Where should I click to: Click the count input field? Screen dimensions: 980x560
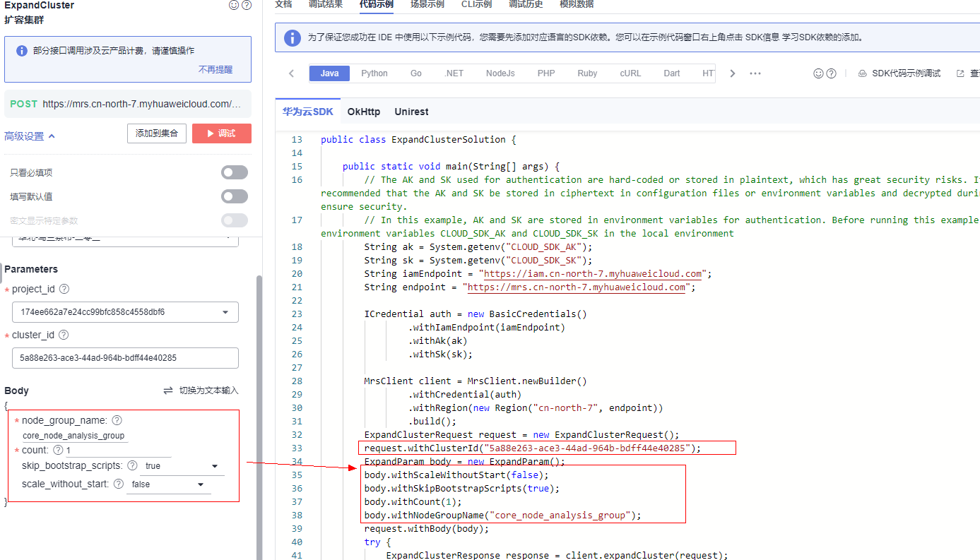tap(119, 451)
